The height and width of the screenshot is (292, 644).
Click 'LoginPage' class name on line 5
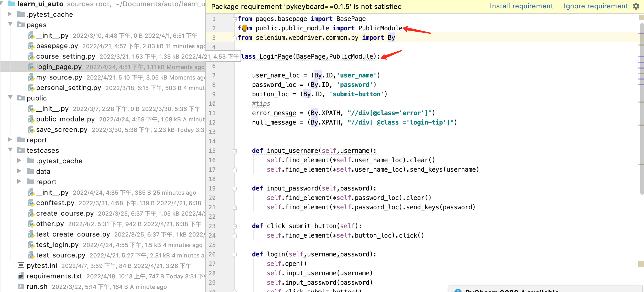pyautogui.click(x=276, y=56)
